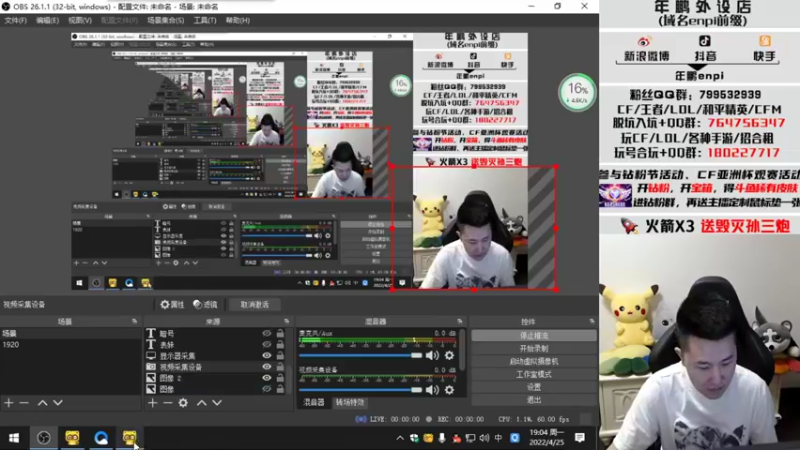Expand hidden system tray icons chevron
Viewport: 800px width, 450px height.
400,438
